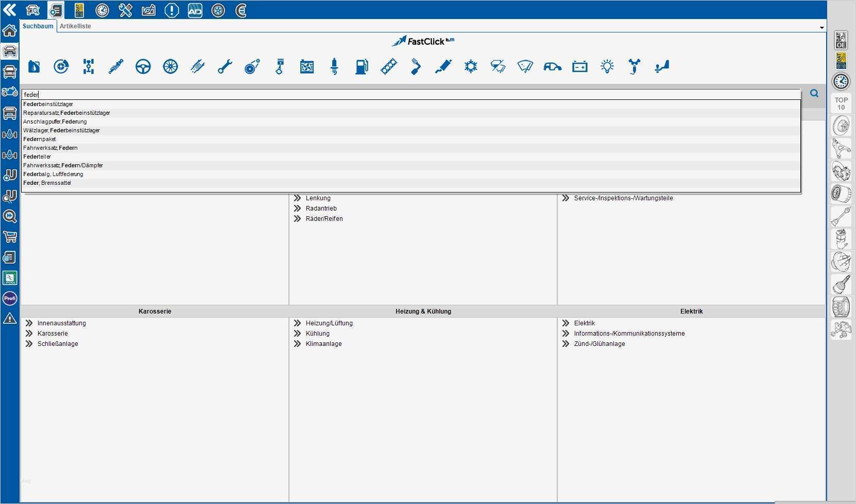The height and width of the screenshot is (504, 856).
Task: Click the radiator cooling fan icon
Action: [307, 66]
